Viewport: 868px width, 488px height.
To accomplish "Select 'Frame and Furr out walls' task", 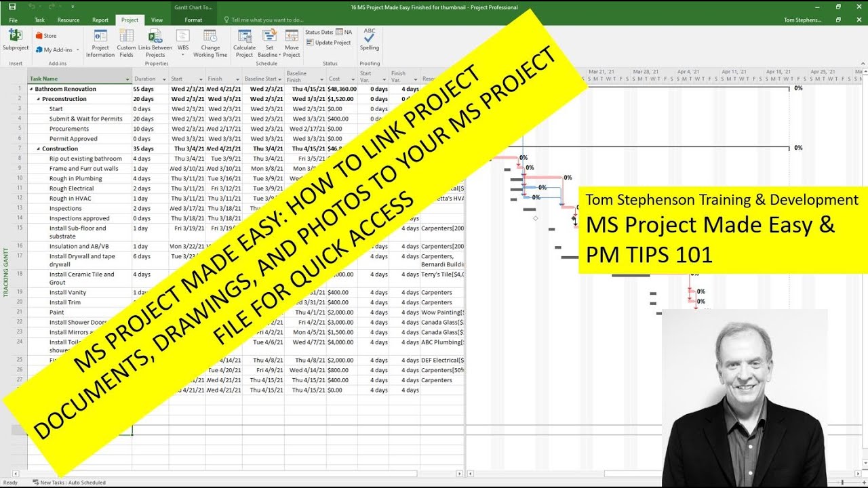I will tap(83, 169).
